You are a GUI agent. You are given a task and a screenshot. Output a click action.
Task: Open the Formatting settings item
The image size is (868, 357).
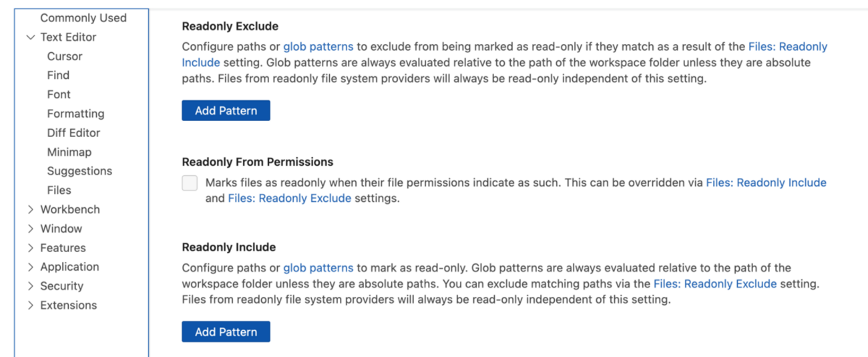[x=75, y=114]
